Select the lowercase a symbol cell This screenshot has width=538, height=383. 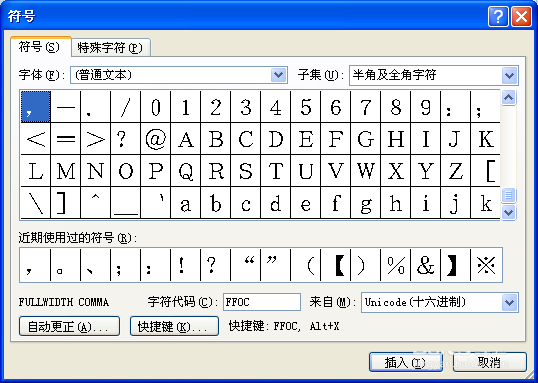click(x=186, y=203)
